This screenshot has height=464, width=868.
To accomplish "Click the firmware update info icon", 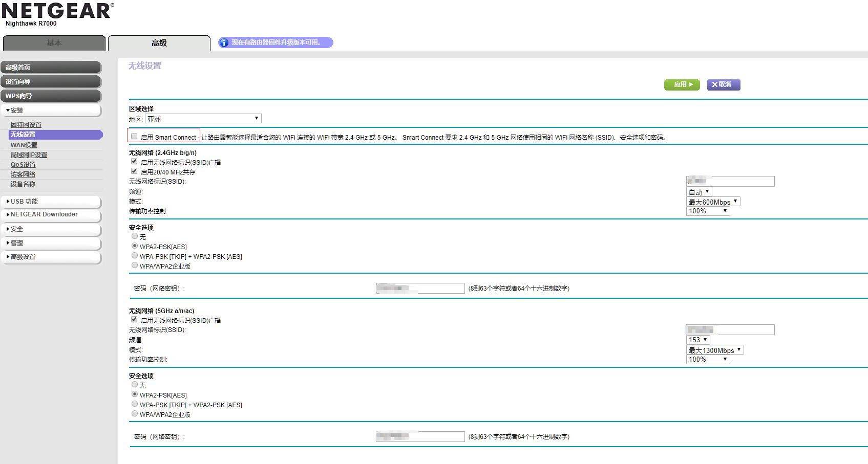I will [x=224, y=42].
